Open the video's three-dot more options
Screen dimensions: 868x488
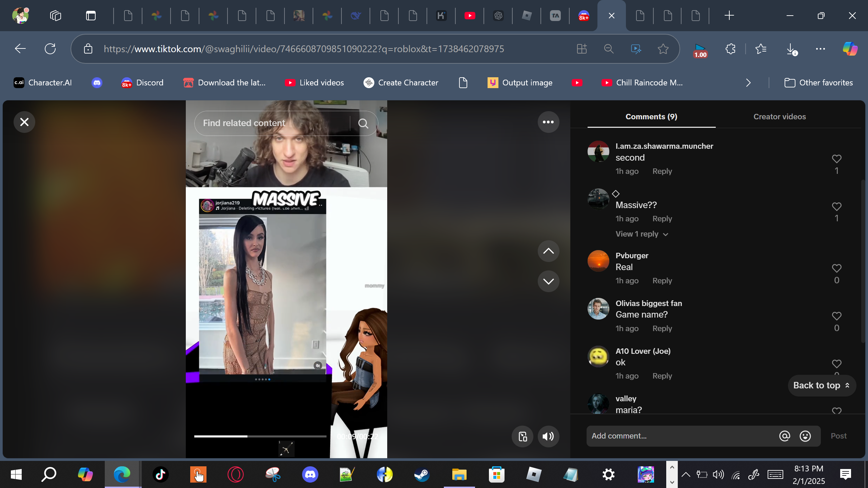click(548, 122)
